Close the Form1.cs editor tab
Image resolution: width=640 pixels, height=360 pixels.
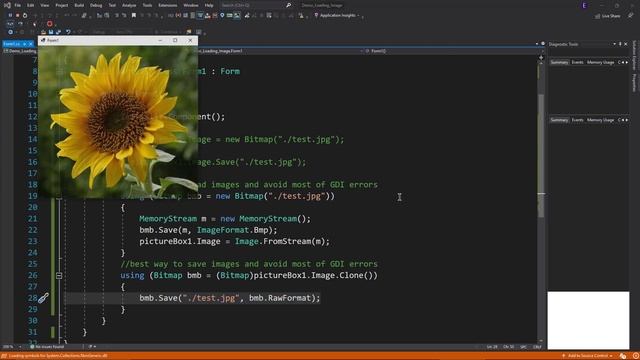click(x=31, y=44)
